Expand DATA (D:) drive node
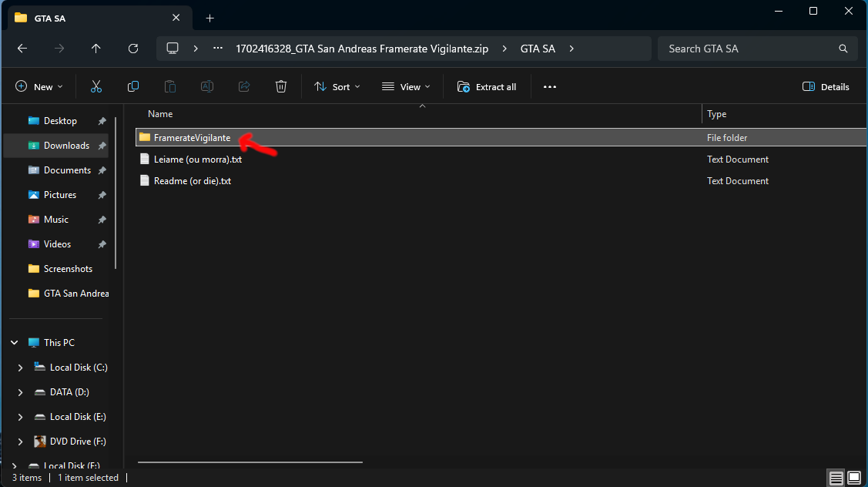 click(21, 392)
